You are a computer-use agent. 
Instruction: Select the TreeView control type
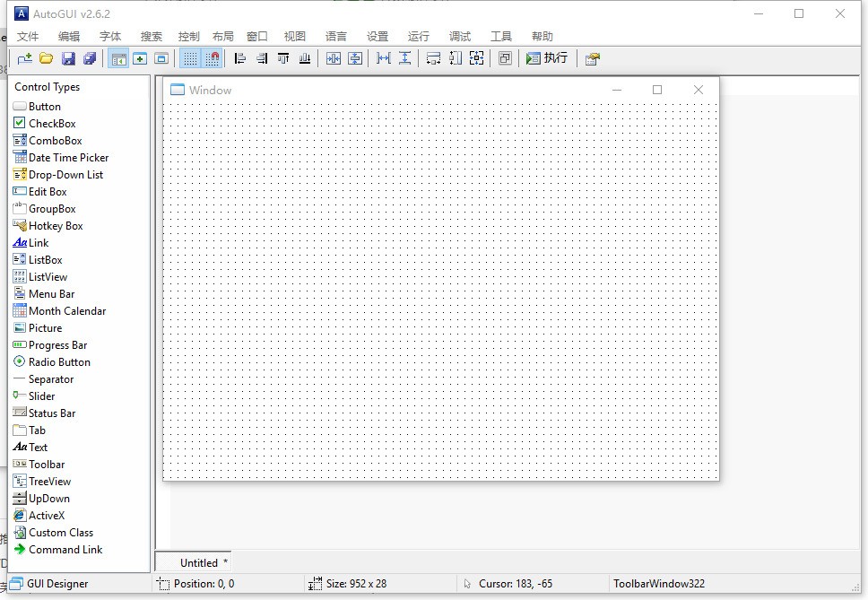(x=49, y=482)
